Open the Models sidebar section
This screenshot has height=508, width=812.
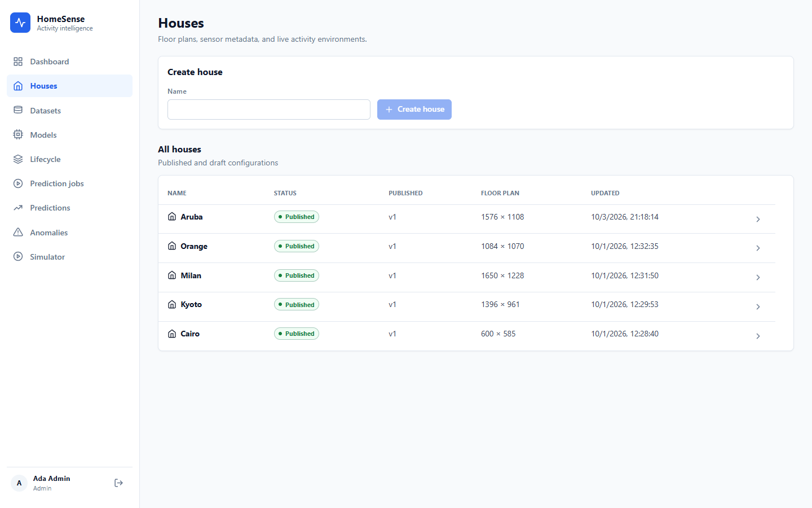pyautogui.click(x=69, y=134)
